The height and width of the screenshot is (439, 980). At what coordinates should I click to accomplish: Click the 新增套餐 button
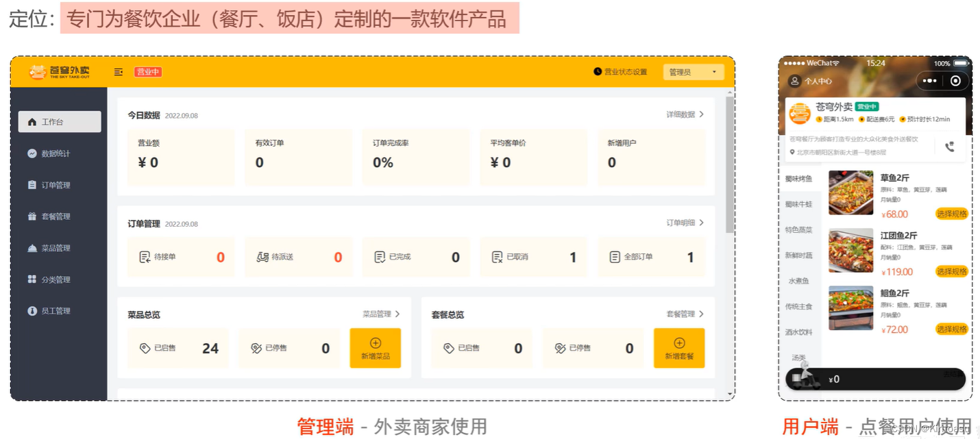pyautogui.click(x=679, y=348)
